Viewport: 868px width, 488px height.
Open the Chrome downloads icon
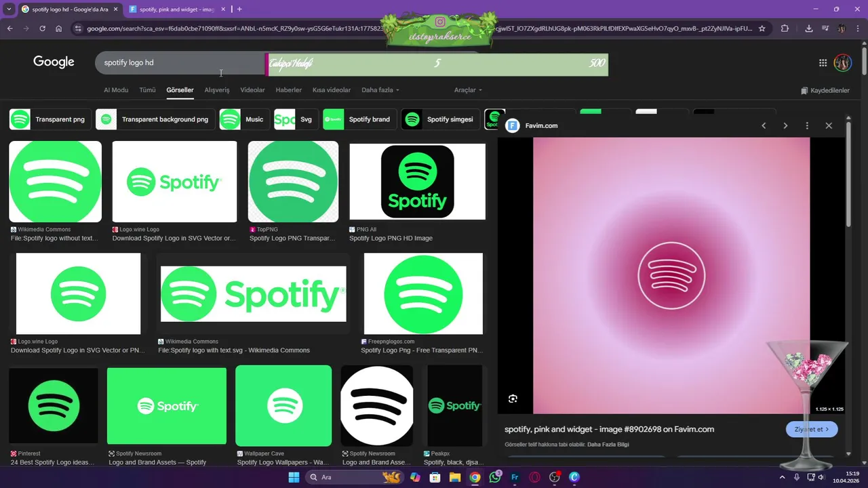(x=809, y=28)
